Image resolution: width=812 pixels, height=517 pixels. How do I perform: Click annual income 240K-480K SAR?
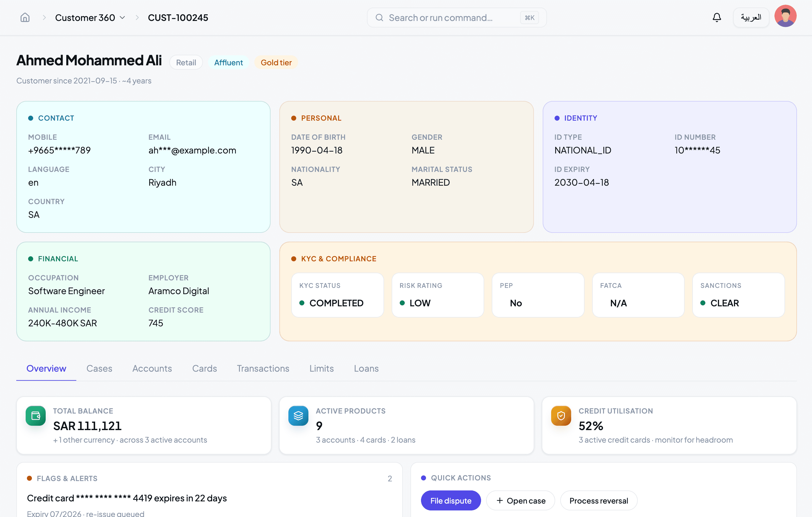62,323
